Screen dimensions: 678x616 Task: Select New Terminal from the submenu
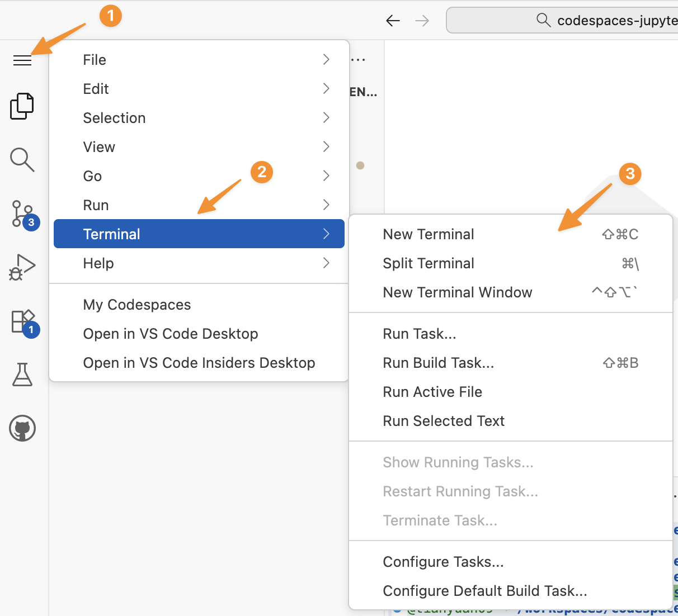click(x=429, y=234)
